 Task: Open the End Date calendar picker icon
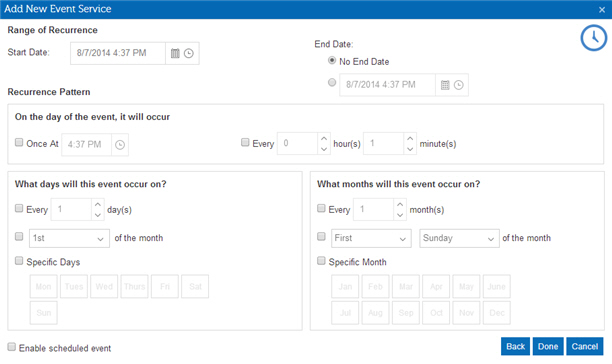click(x=445, y=85)
